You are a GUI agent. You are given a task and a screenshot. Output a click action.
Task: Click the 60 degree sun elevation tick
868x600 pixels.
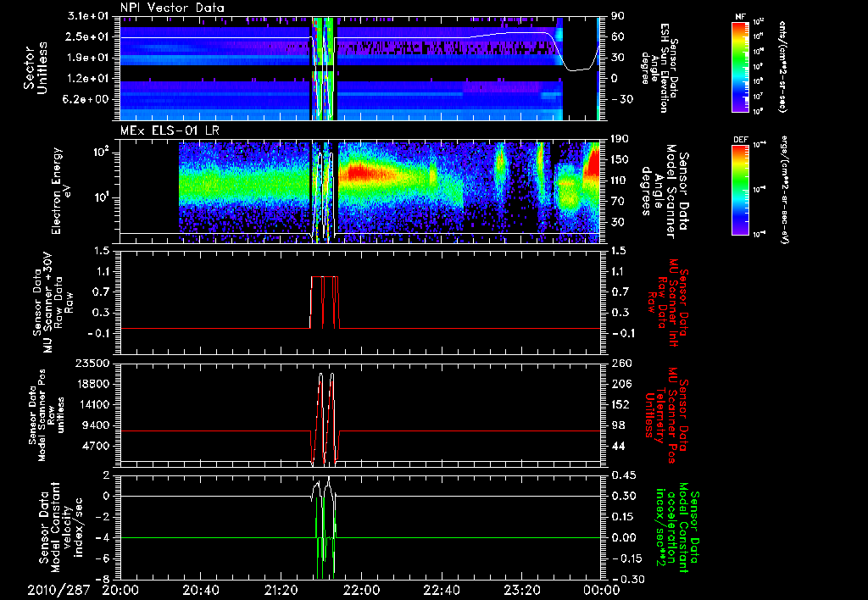point(618,36)
